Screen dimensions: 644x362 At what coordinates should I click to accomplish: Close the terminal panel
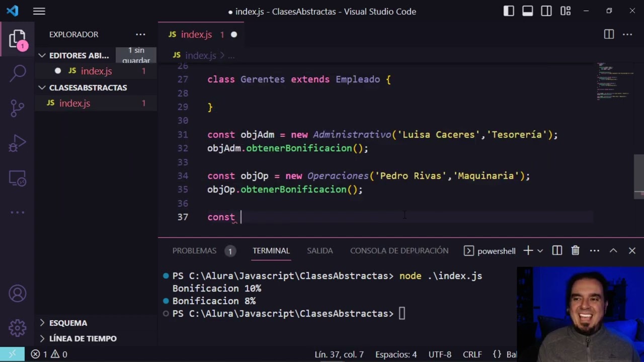click(632, 250)
